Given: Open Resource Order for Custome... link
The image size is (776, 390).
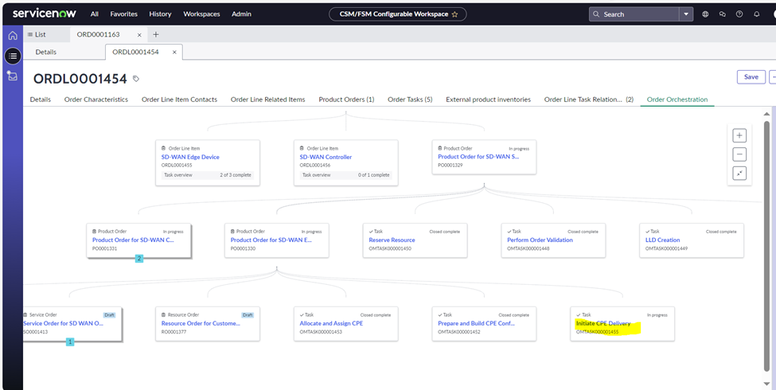Looking at the screenshot, I should click(200, 323).
